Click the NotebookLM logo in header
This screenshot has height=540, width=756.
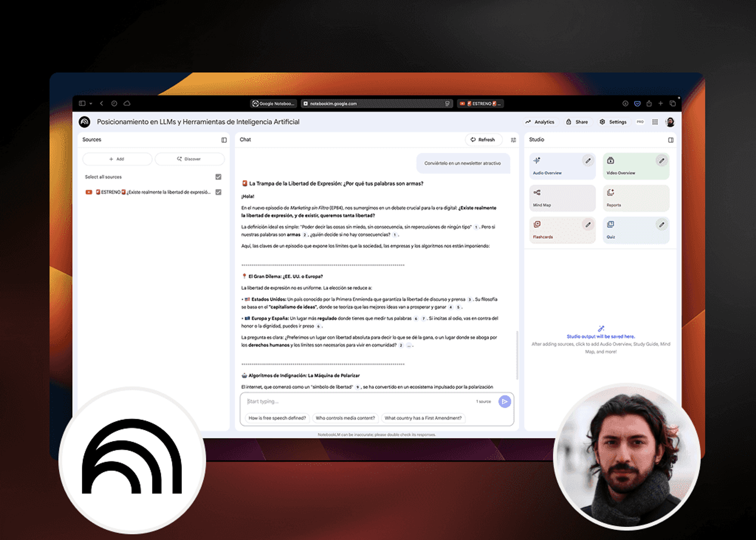pyautogui.click(x=84, y=122)
